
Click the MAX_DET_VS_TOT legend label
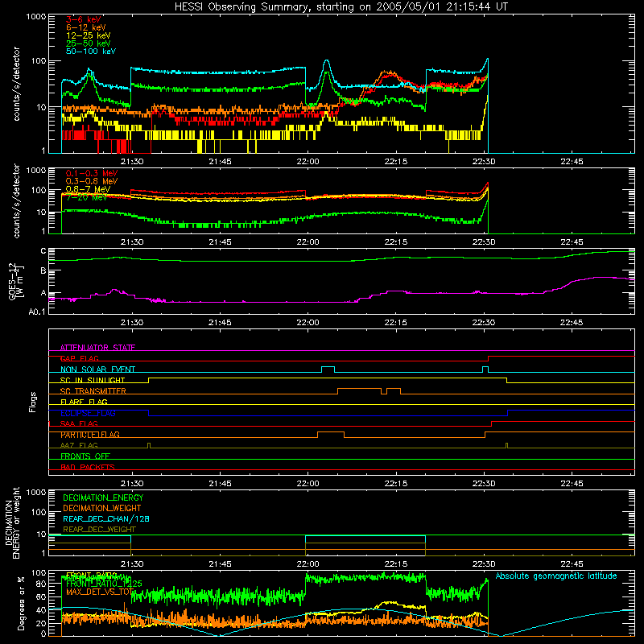(x=100, y=592)
